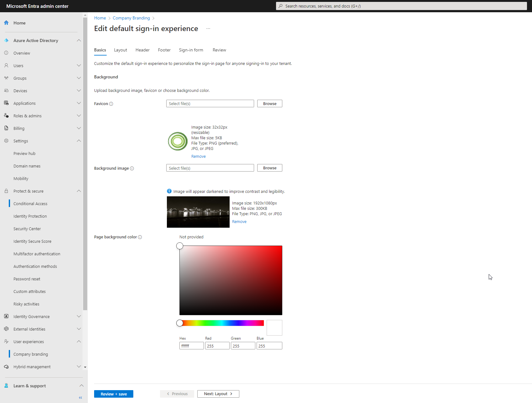532x403 pixels.
Task: Expand the Hybrid management section
Action: 79,367
